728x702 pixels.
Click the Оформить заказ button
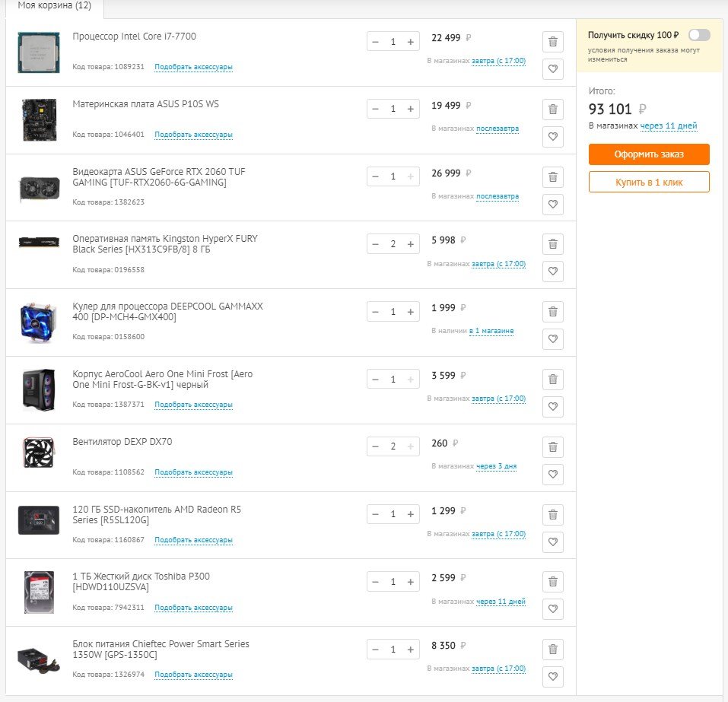pyautogui.click(x=649, y=154)
